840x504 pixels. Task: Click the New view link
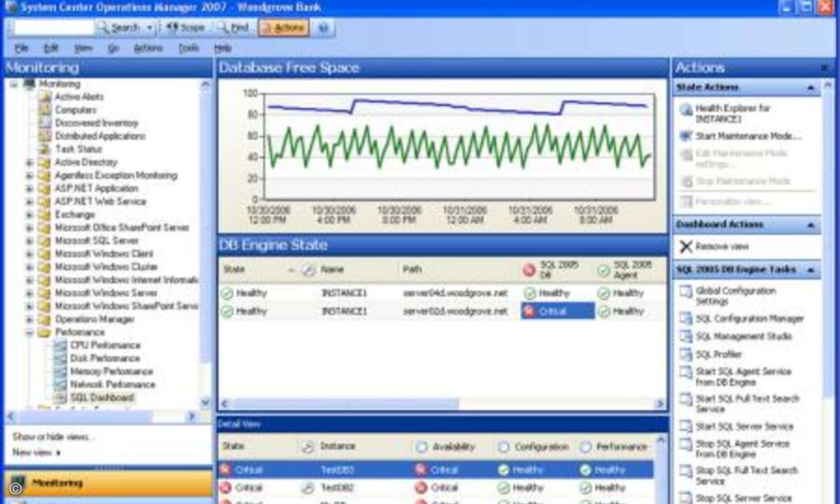pos(36,453)
